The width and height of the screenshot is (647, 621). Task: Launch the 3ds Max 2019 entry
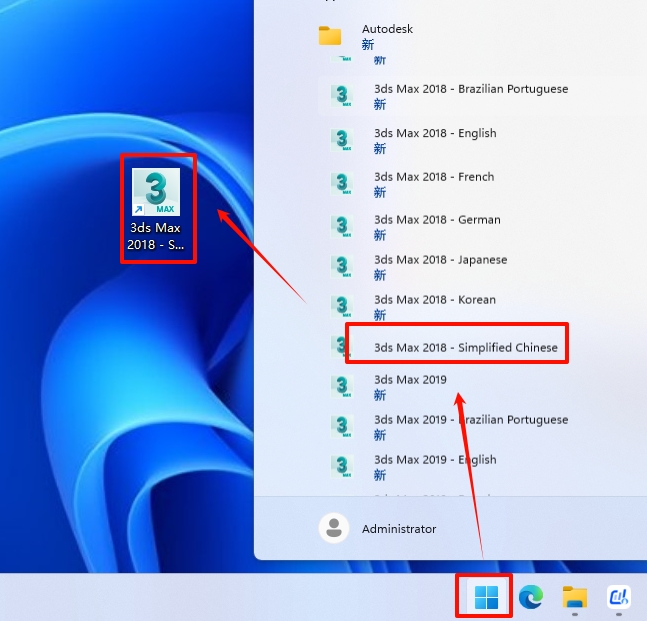coord(410,380)
